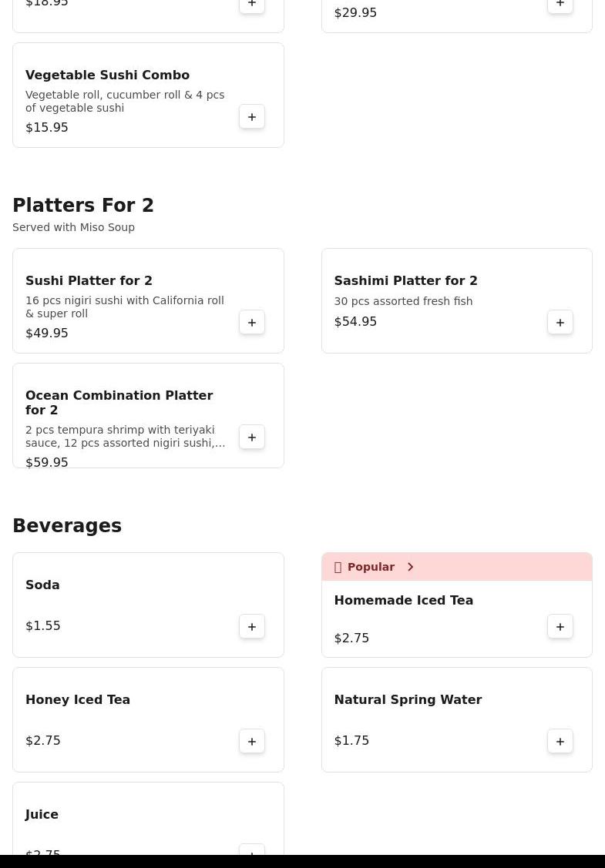Open Sushi Platter for 2 item details
Screen dimensions: 605x868
coord(89,281)
